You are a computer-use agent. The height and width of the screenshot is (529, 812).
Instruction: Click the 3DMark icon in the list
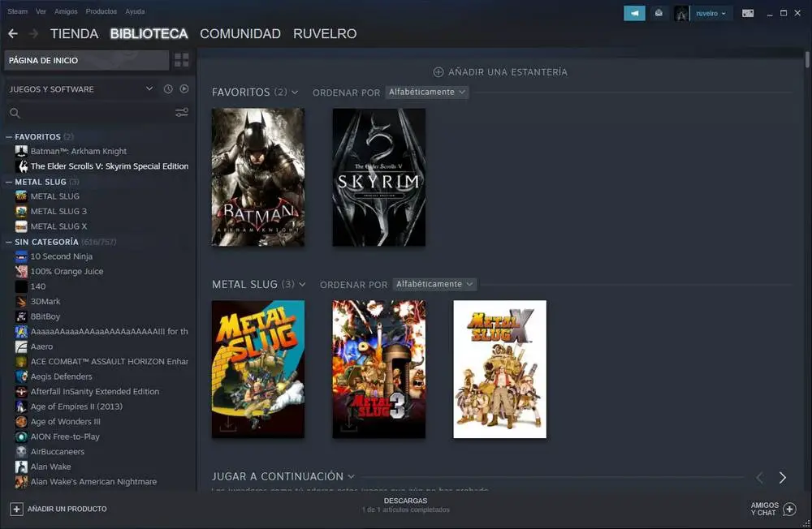click(21, 301)
